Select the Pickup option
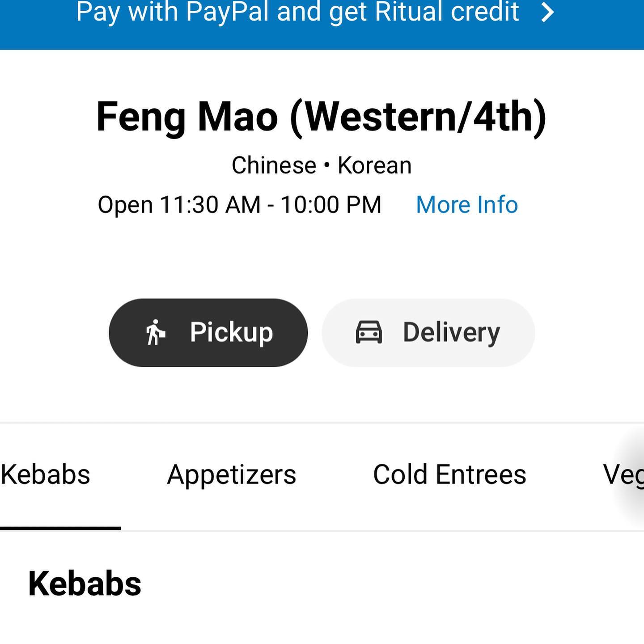This screenshot has width=644, height=644. (208, 333)
